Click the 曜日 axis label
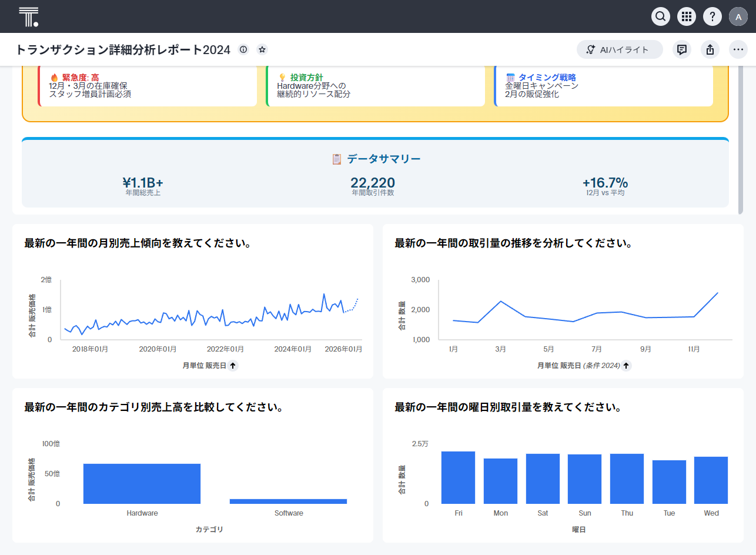This screenshot has height=555, width=756. tap(579, 530)
